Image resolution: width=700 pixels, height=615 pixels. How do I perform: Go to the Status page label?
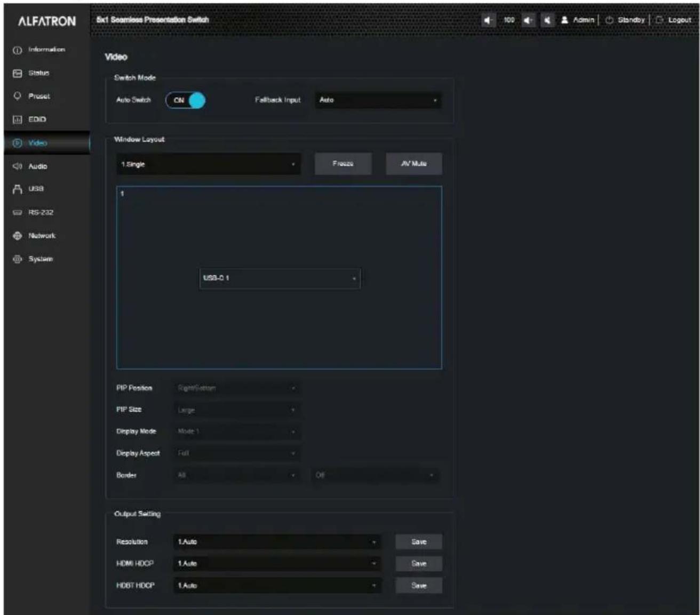tap(38, 73)
